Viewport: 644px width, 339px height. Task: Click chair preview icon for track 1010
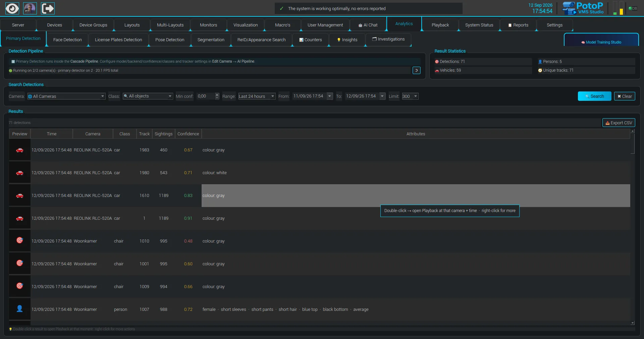pos(20,240)
